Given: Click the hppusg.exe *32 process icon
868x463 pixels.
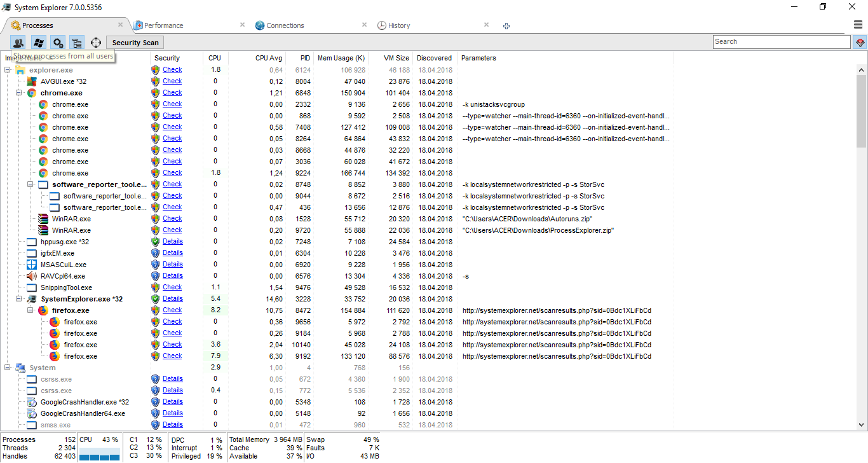Looking at the screenshot, I should pos(32,242).
